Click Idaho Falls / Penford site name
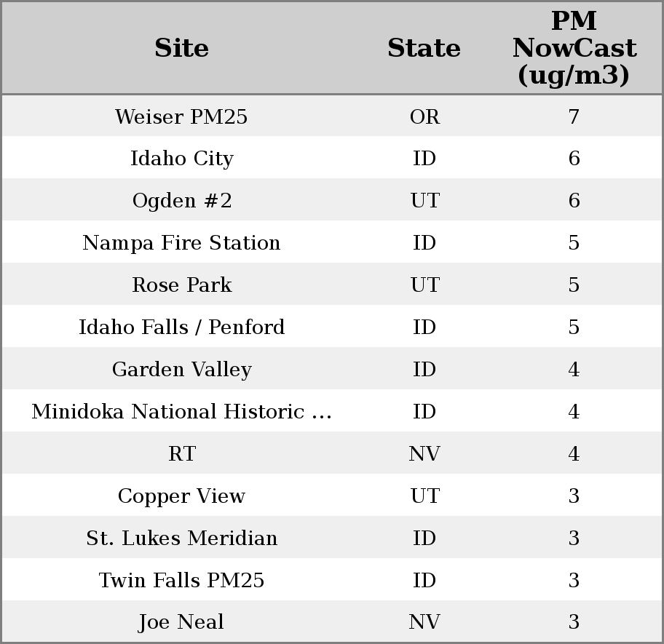The height and width of the screenshot is (644, 664). point(181,327)
